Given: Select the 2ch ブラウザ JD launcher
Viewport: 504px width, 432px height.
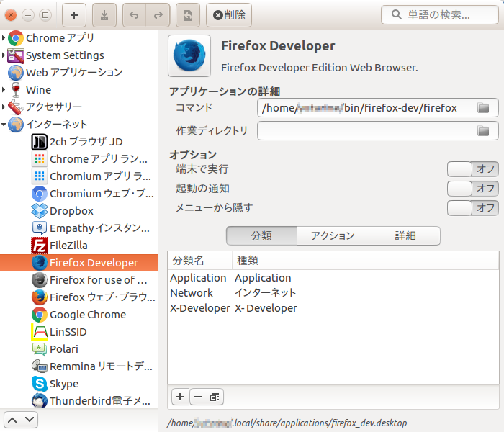Looking at the screenshot, I should pyautogui.click(x=78, y=142).
